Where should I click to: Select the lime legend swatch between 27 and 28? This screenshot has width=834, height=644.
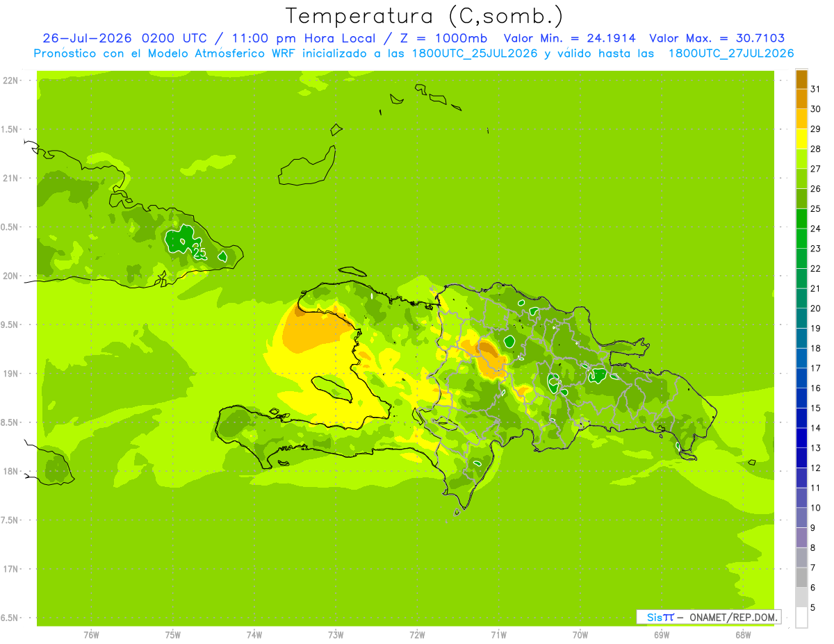[x=801, y=158]
